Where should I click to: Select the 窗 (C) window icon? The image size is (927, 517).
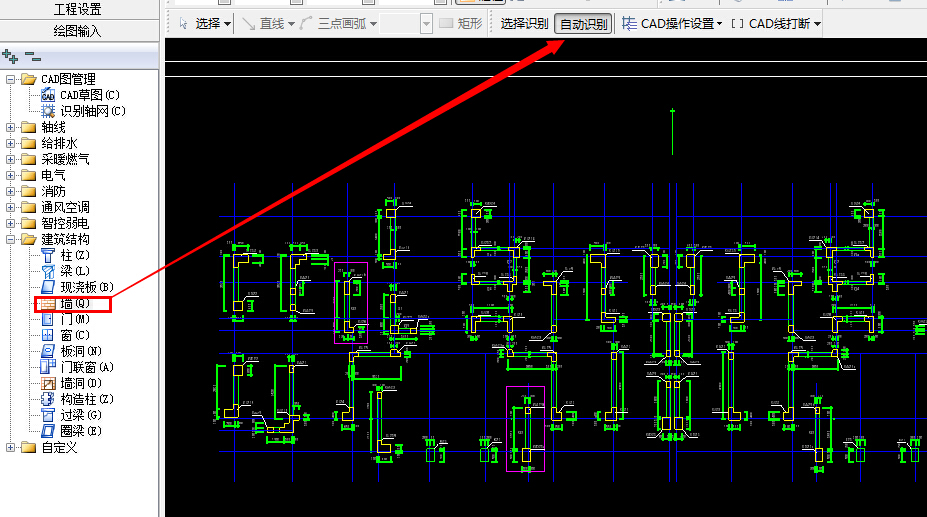pos(48,335)
